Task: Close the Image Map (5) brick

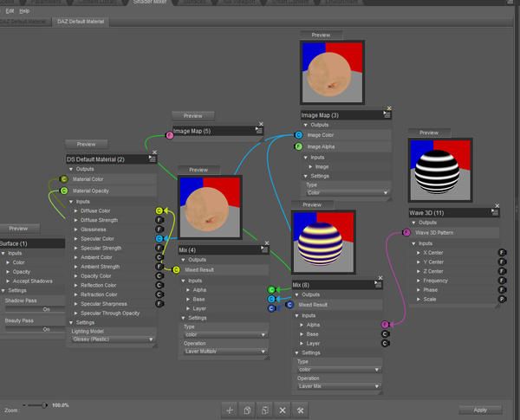Action: [x=261, y=124]
